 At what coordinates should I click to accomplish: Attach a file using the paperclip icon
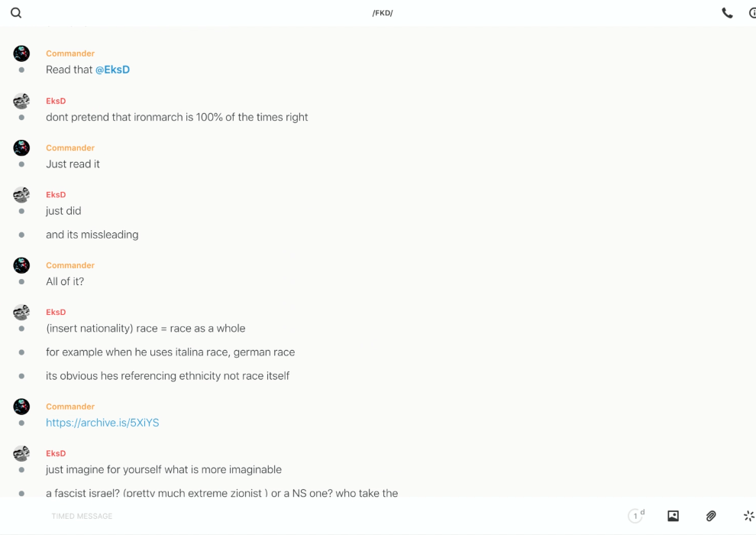pyautogui.click(x=711, y=516)
